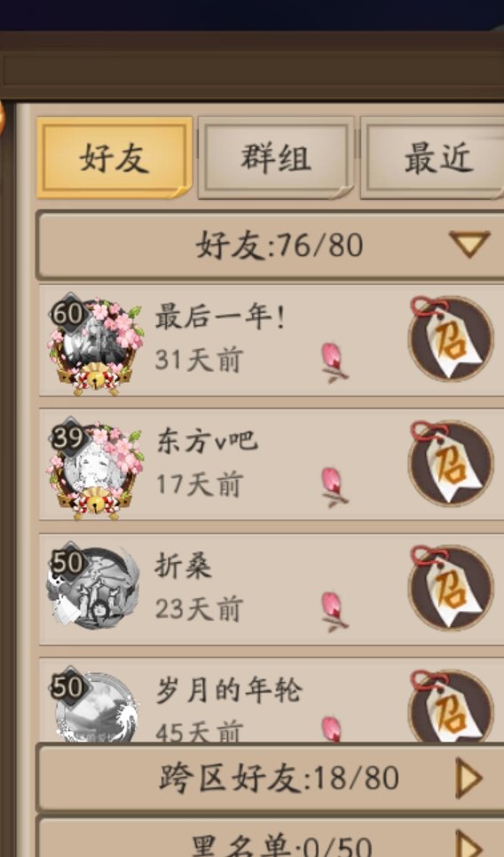
Task: Click the friend name 折桑
Action: 183,565
